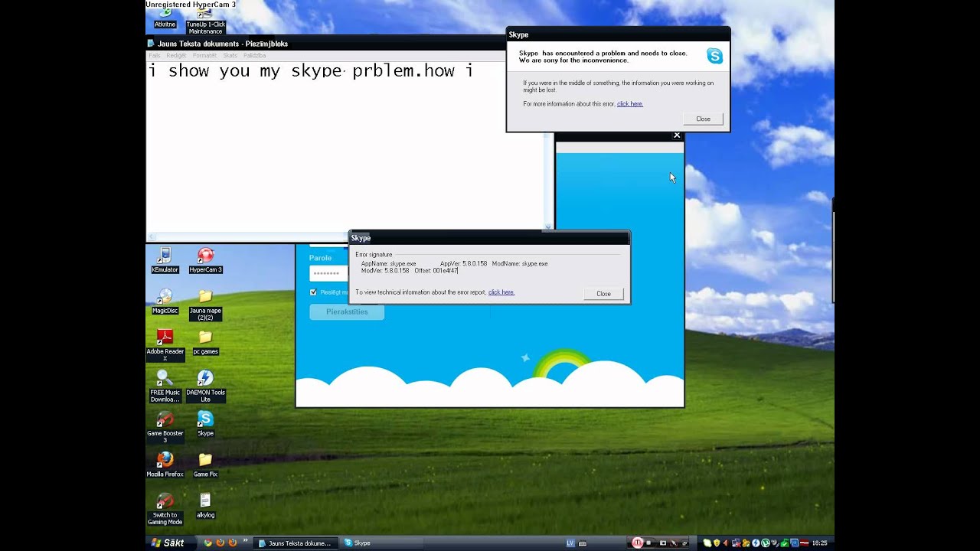Open the Fails menu in Notepad
This screenshot has height=551, width=980.
(155, 55)
